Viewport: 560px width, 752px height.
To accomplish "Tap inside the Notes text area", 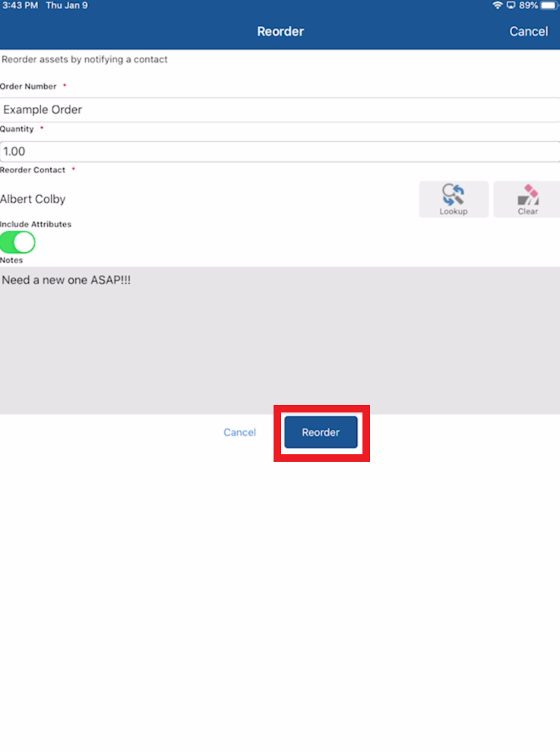I will coord(280,340).
